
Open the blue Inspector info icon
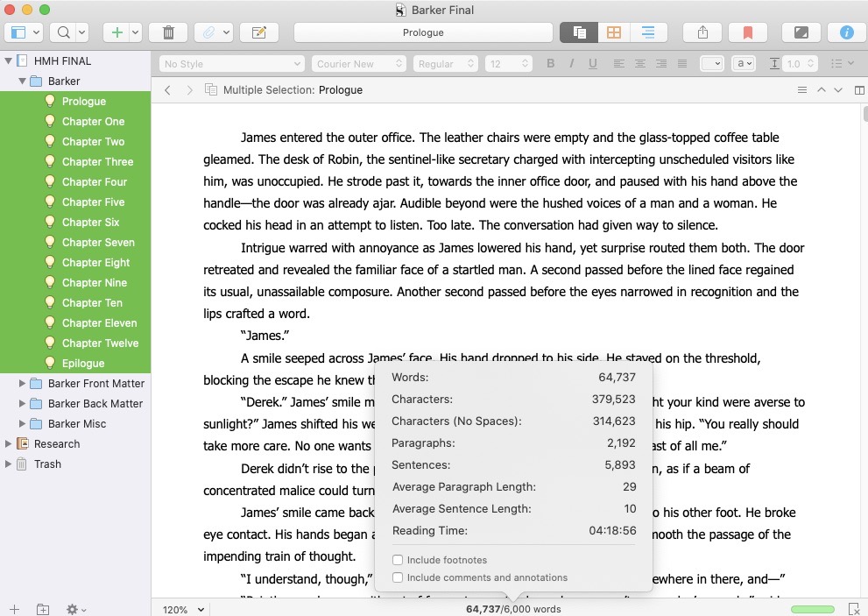coord(846,32)
